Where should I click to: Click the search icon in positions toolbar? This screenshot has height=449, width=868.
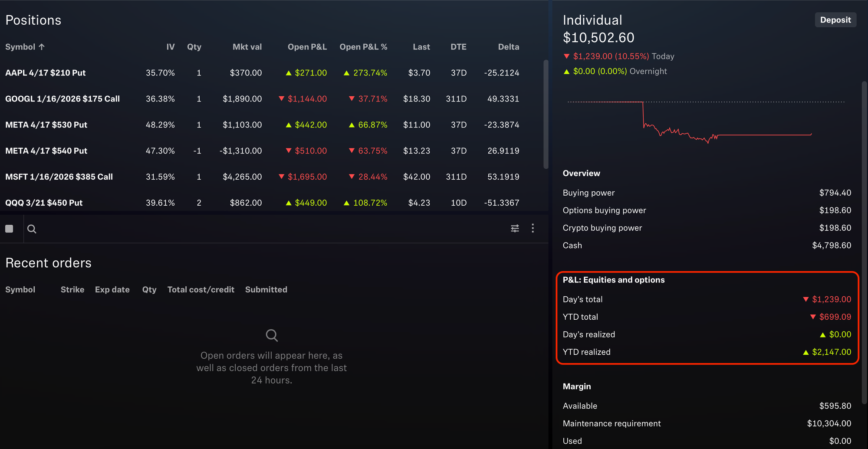pos(32,229)
